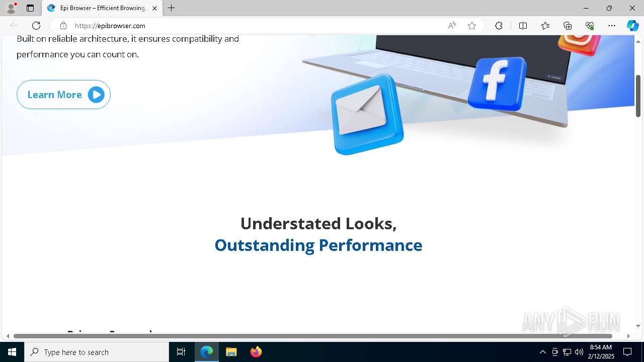The height and width of the screenshot is (362, 644).
Task: Click the horizontal scrollbar right arrow
Action: pyautogui.click(x=628, y=336)
